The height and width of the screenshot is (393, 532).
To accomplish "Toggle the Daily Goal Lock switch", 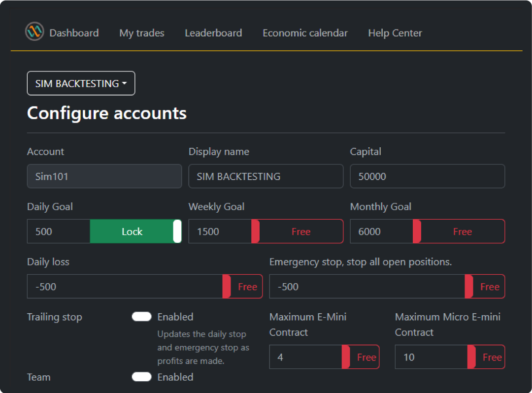I will tap(136, 231).
